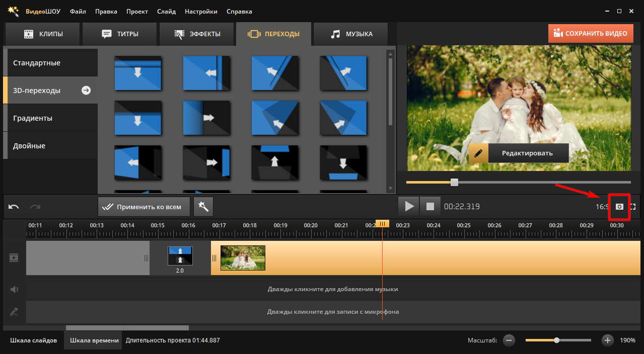
Task: Open the Проект menu
Action: 137,11
